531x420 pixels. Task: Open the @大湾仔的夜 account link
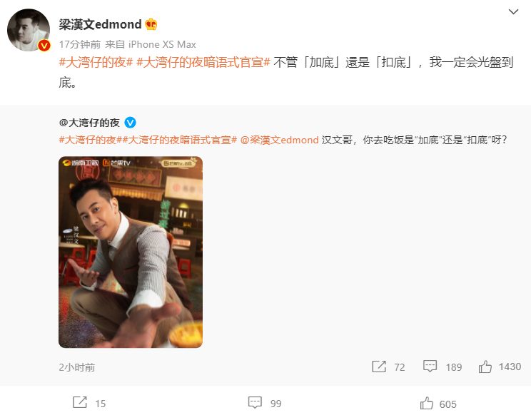coord(89,123)
